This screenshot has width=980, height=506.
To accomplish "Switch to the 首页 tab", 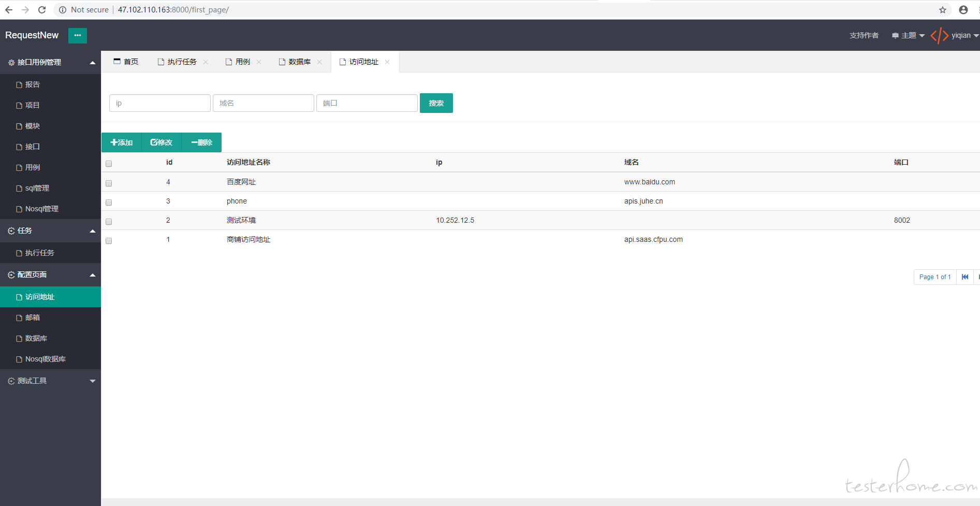I will pyautogui.click(x=126, y=62).
